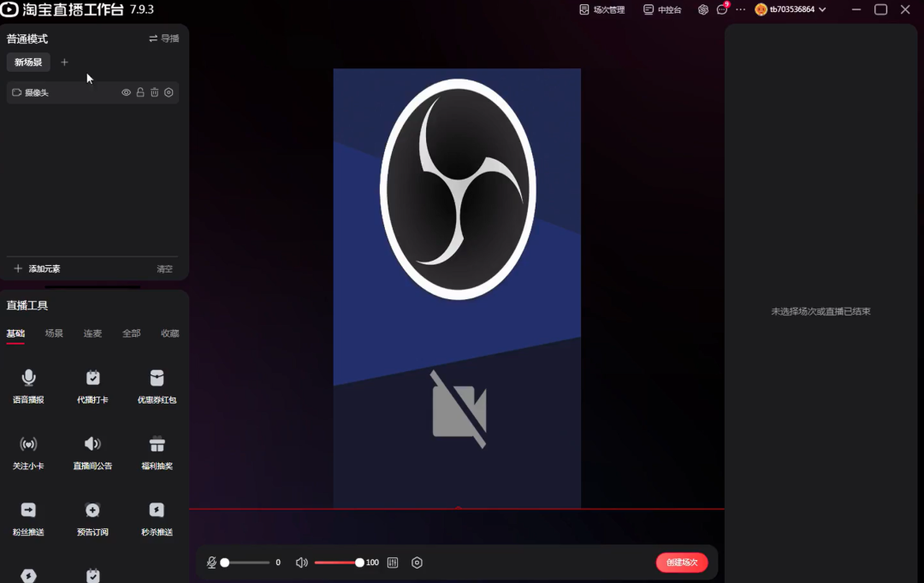
Task: Click the 未选择场次或直播已结束 message
Action: pyautogui.click(x=820, y=311)
